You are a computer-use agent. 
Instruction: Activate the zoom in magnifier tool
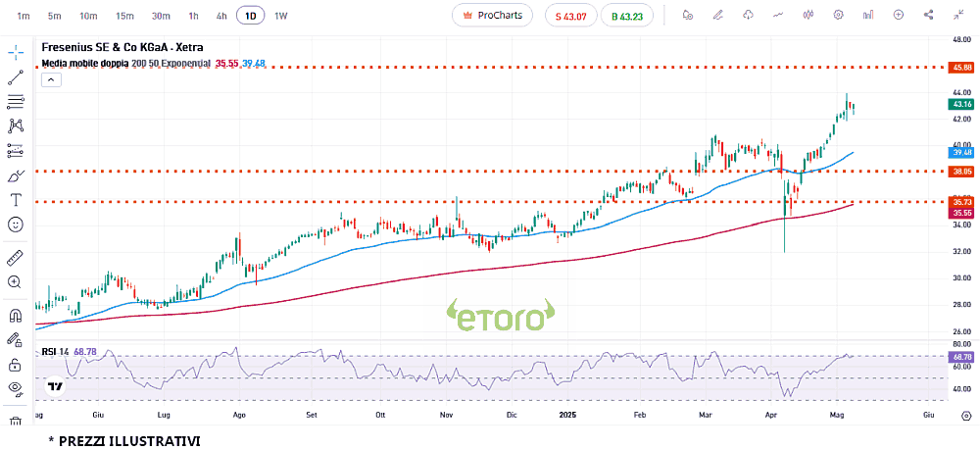pyautogui.click(x=16, y=282)
